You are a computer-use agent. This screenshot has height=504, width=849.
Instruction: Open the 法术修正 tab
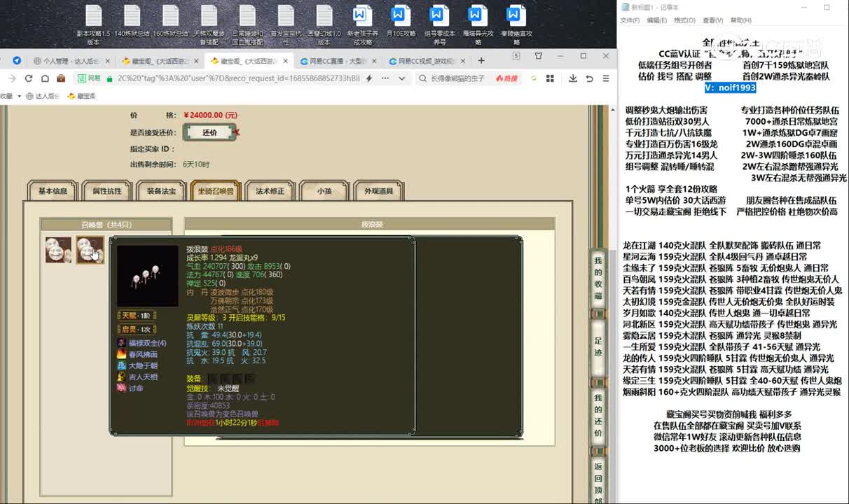point(270,191)
